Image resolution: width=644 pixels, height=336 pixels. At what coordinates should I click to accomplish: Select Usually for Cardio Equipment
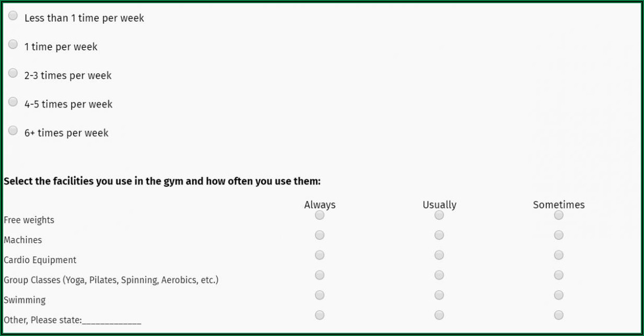tap(439, 255)
